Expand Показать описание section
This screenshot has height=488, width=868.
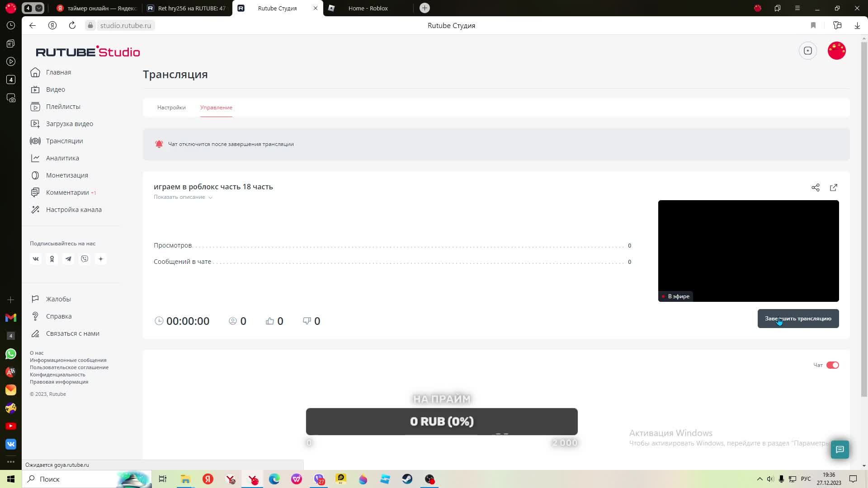(x=183, y=197)
